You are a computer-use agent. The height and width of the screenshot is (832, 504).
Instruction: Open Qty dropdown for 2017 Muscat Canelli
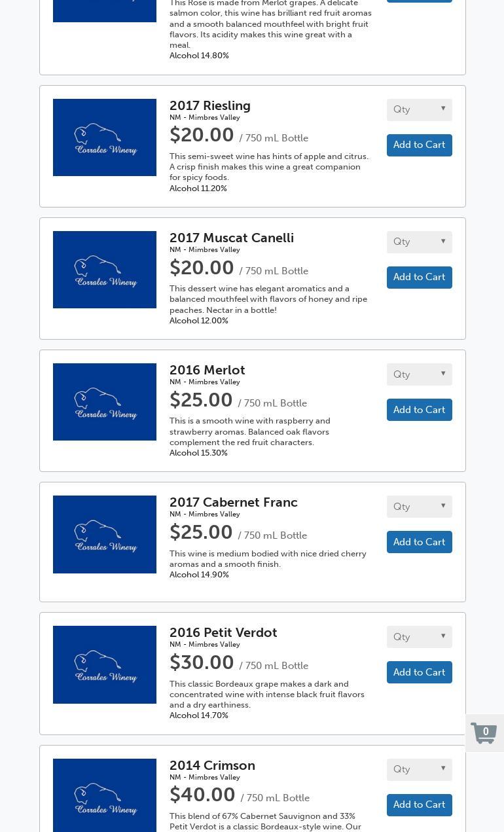[x=419, y=242]
